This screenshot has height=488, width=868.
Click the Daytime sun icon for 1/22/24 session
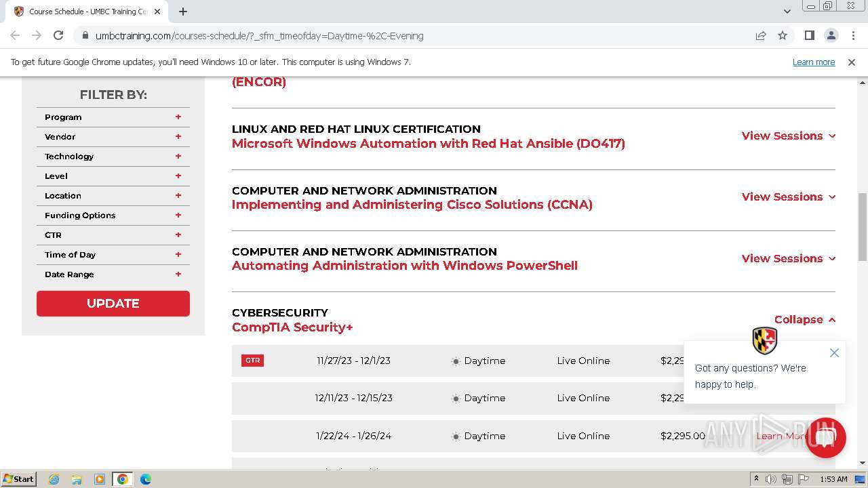456,436
